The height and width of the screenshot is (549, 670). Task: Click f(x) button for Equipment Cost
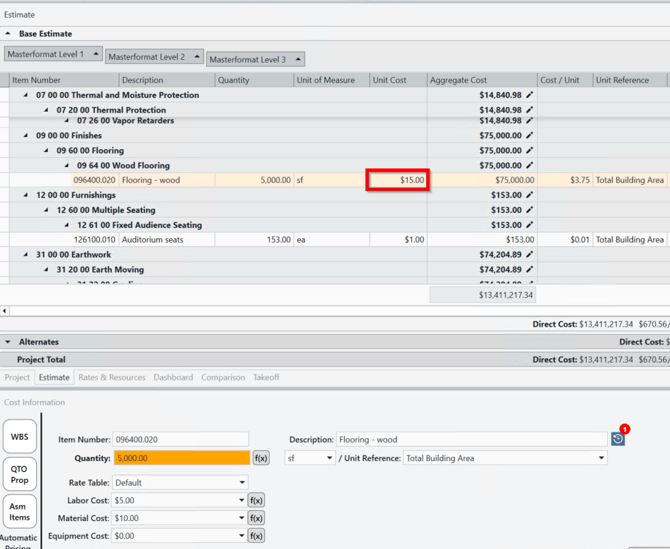pos(256,536)
